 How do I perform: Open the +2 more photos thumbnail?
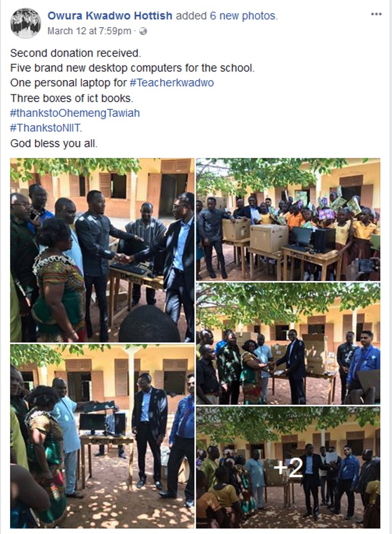[x=288, y=467]
